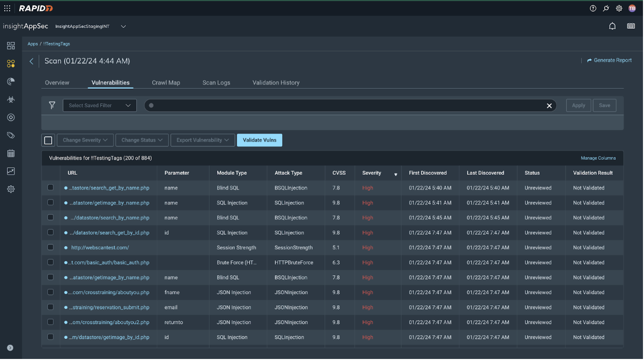This screenshot has width=644, height=360.
Task: Go back using the left chevron arrow
Action: [31, 61]
